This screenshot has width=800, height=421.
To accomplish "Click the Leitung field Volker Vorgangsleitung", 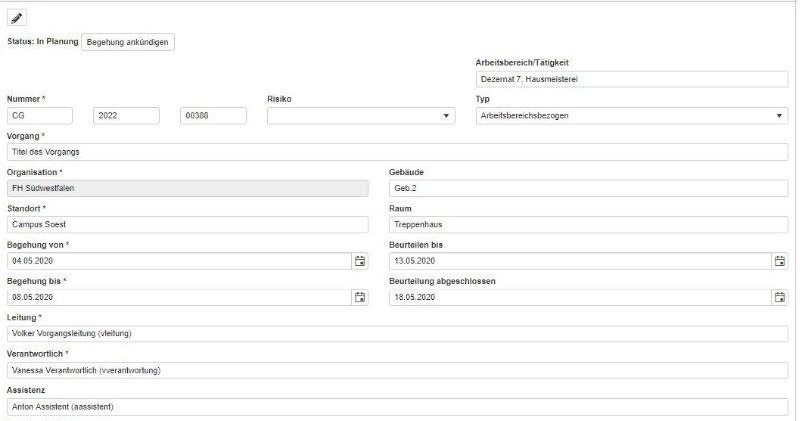I will click(x=397, y=334).
